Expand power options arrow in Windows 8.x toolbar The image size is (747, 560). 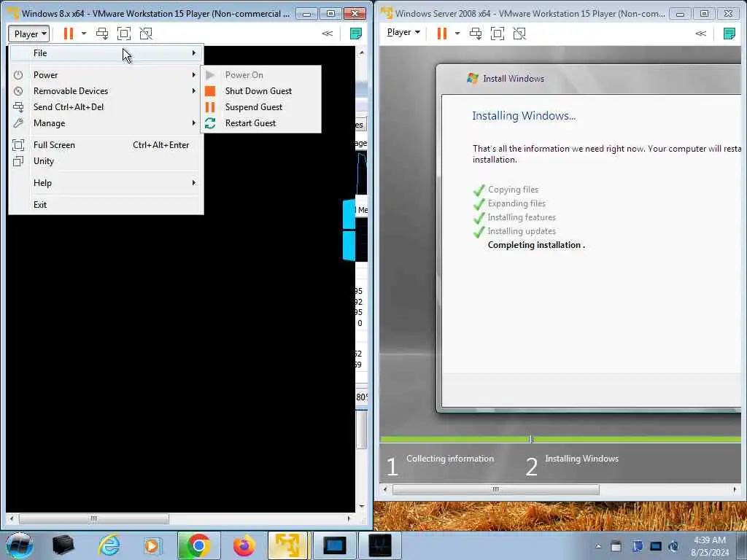point(84,34)
